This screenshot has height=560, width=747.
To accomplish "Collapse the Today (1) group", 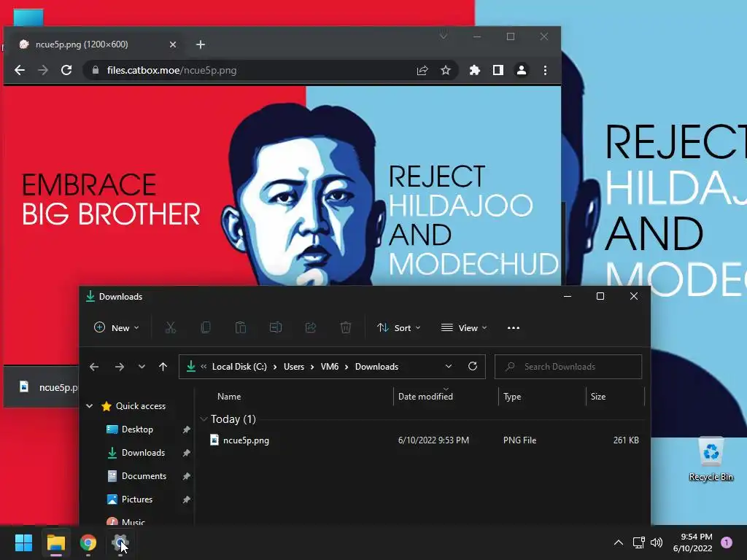I will 204,419.
